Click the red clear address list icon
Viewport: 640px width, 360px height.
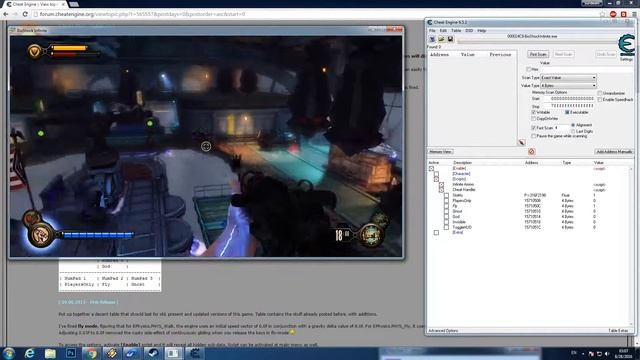pos(531,152)
